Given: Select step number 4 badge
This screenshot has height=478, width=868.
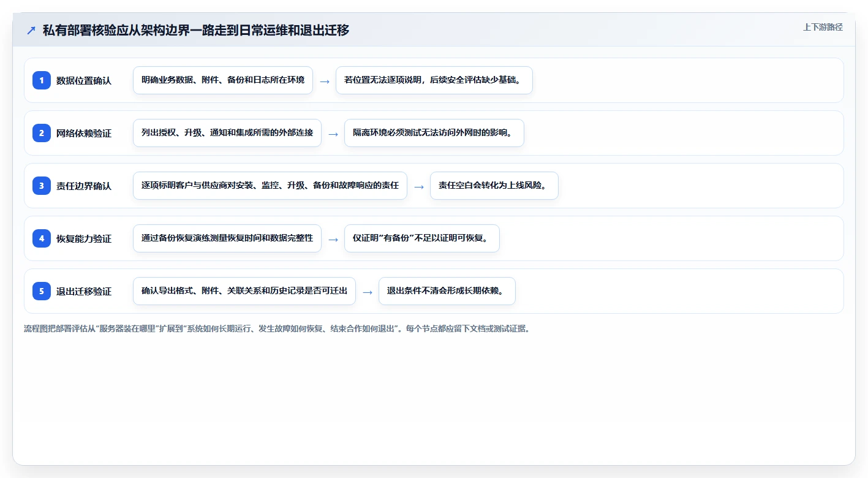Looking at the screenshot, I should coord(42,238).
